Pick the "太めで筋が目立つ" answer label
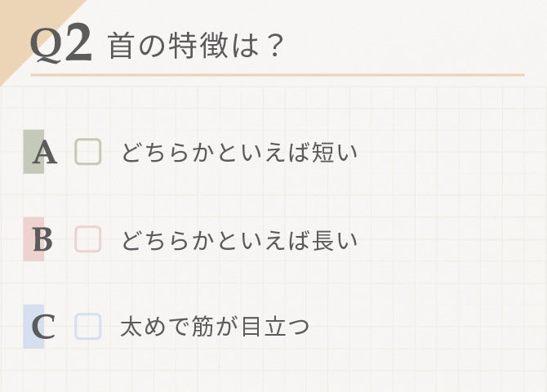This screenshot has width=547, height=392. pyautogui.click(x=215, y=327)
